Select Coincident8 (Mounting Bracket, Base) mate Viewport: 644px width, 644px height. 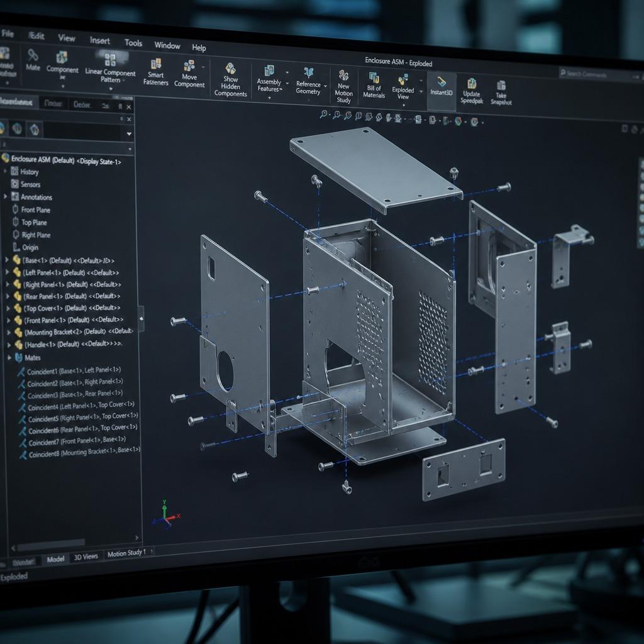80,453
